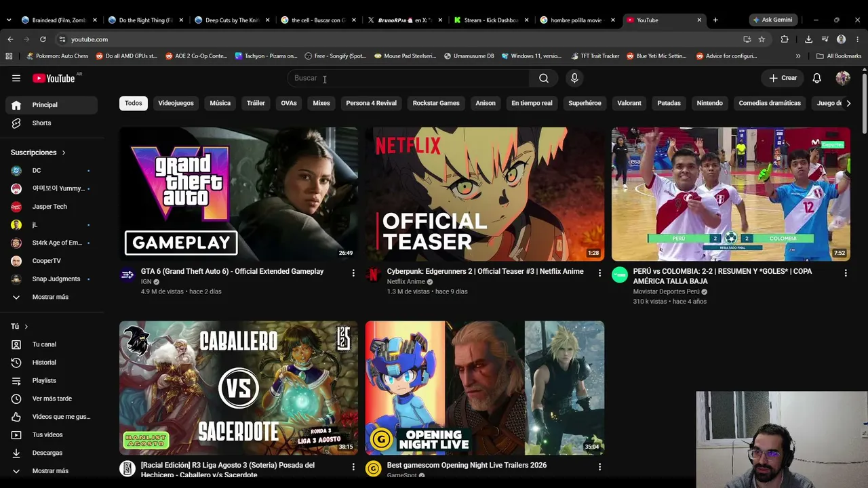The height and width of the screenshot is (488, 868).
Task: Open options menu for Cyberpunk Edgerunners teaser
Action: 599,272
